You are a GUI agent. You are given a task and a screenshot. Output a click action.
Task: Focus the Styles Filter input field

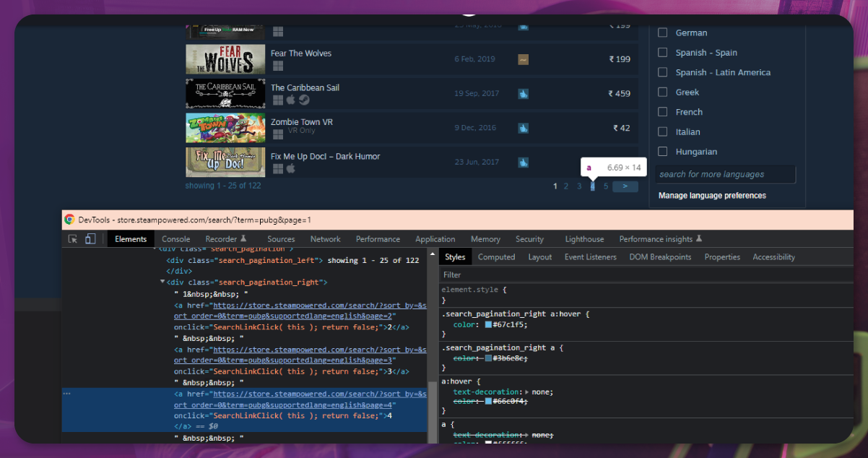[646, 275]
